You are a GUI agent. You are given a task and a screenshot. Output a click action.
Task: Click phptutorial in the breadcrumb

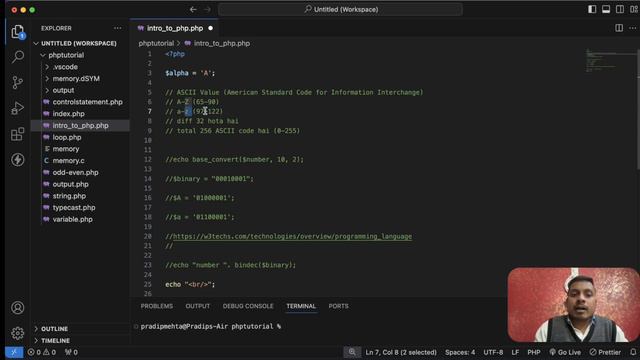pos(156,43)
